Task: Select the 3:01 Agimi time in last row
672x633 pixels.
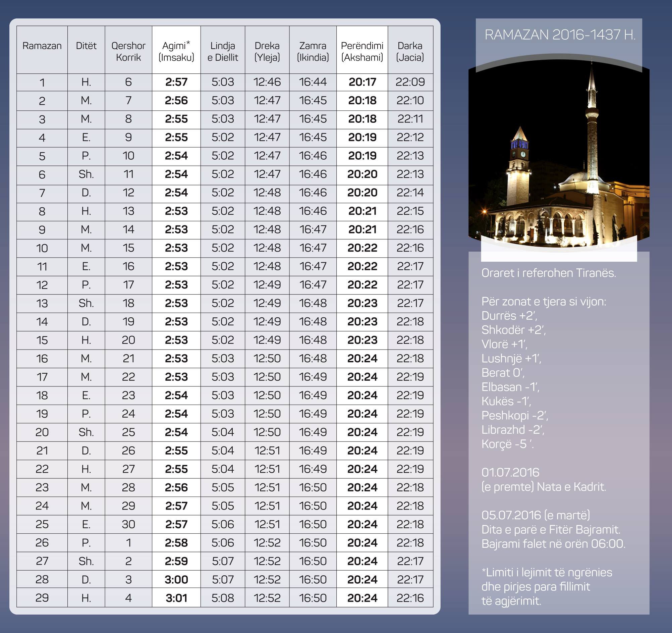Action: [176, 598]
